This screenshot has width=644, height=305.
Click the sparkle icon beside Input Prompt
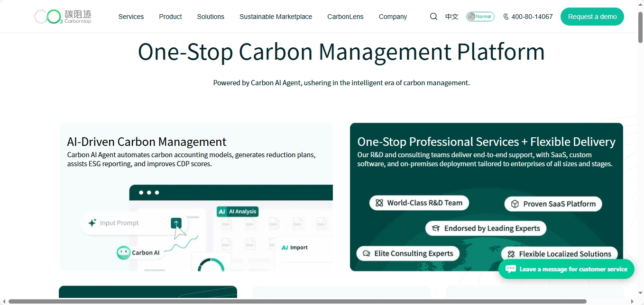[92, 223]
